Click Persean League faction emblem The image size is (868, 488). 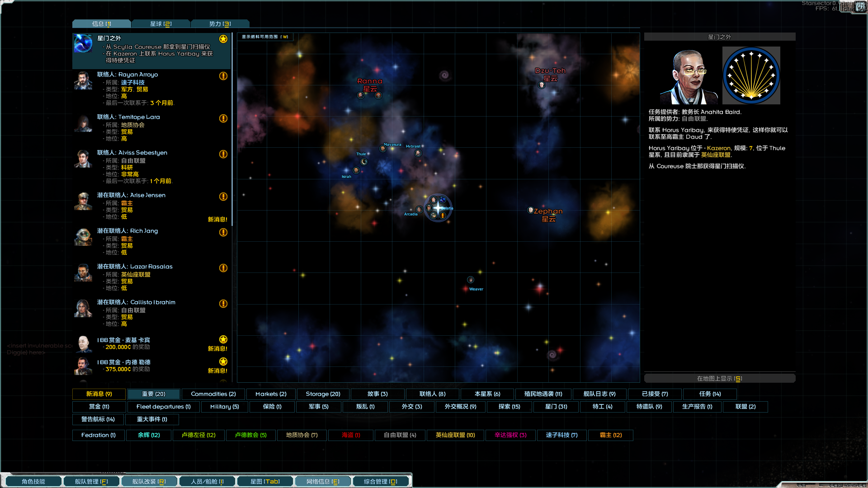tap(751, 76)
